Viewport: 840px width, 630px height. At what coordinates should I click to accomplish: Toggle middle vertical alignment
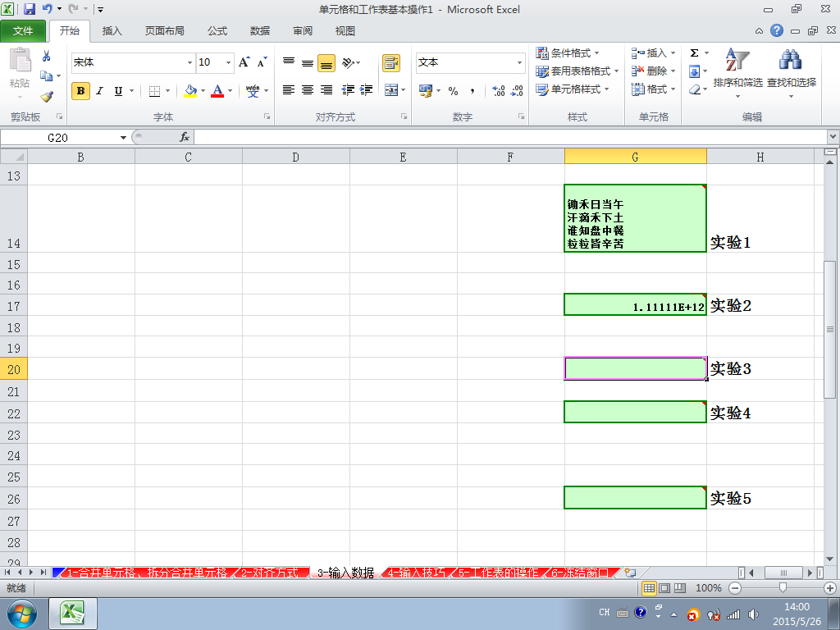[x=308, y=62]
